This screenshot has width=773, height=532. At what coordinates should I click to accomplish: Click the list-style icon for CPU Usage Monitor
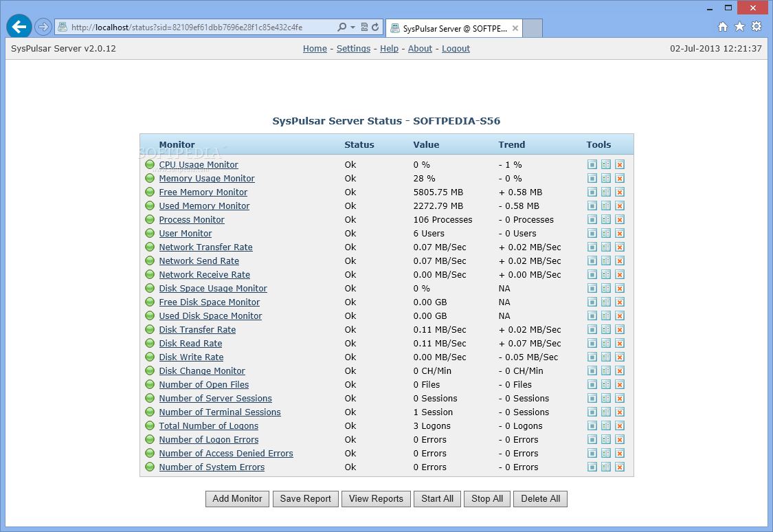[606, 165]
